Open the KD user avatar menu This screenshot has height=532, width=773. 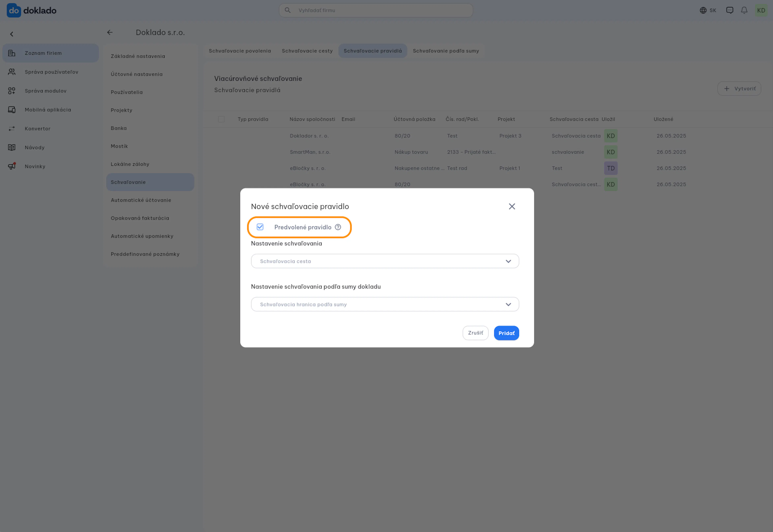tap(761, 10)
